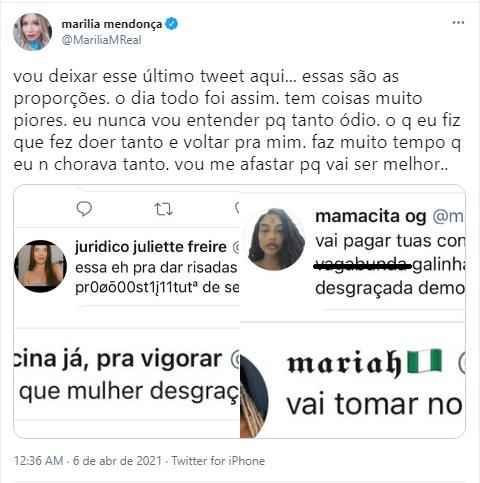Image resolution: width=480 pixels, height=483 pixels.
Task: Click the 12:36 AM timestamp link
Action: click(x=38, y=461)
